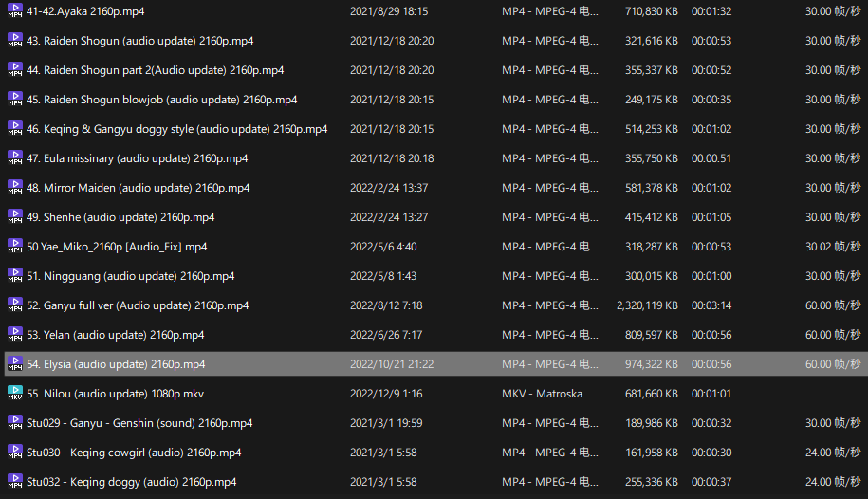Screen dimensions: 868x499
Task: Click the date '2021/8/29 18:15'
Action: pos(389,11)
